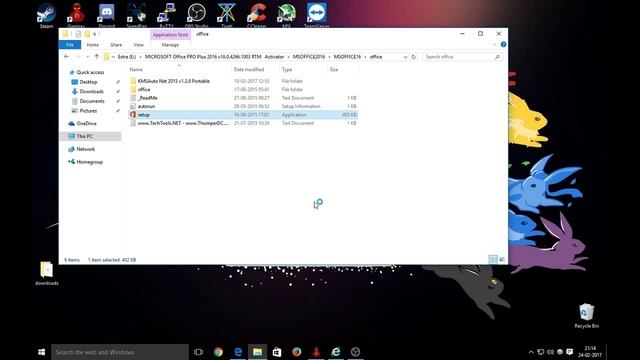
Task: Open Firefox from the taskbar
Action: pos(297,352)
